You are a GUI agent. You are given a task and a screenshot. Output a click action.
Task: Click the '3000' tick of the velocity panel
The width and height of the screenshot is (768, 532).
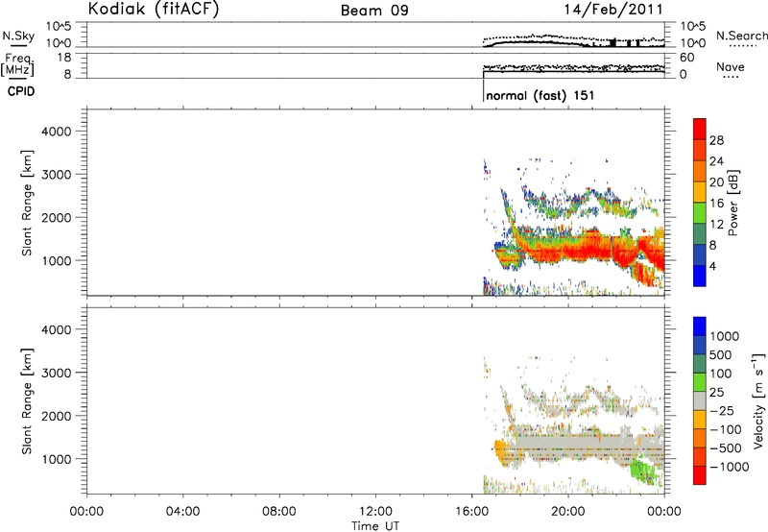click(x=57, y=373)
